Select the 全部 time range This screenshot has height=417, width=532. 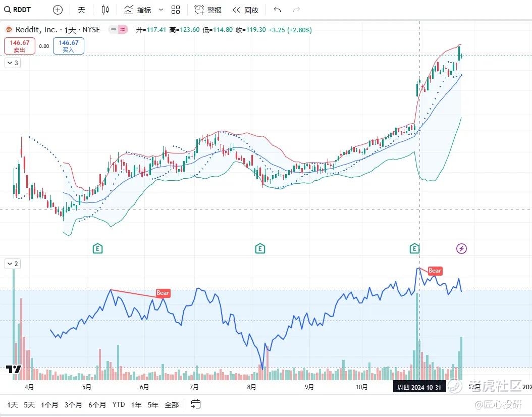point(172,405)
